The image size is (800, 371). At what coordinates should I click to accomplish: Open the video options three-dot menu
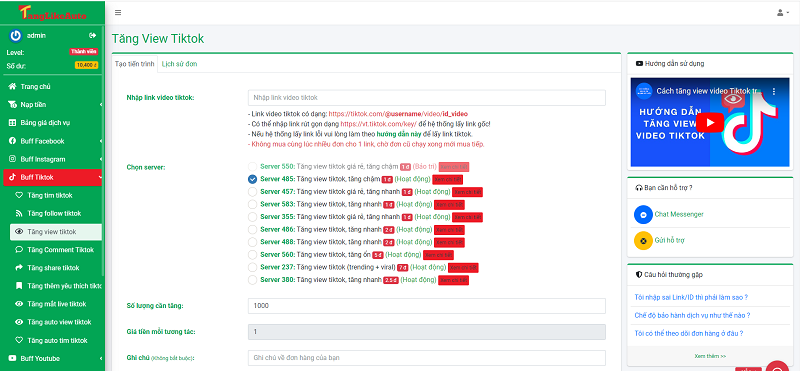tap(773, 91)
